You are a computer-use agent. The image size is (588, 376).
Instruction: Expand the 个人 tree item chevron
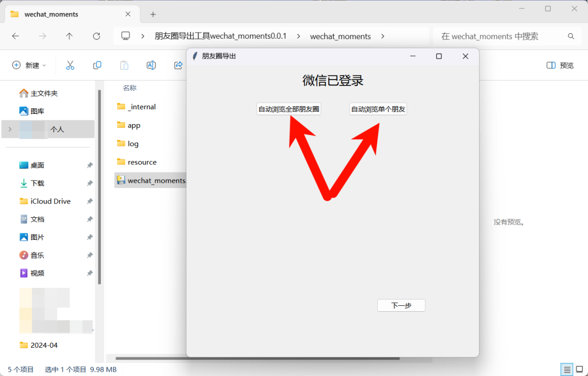tap(10, 129)
